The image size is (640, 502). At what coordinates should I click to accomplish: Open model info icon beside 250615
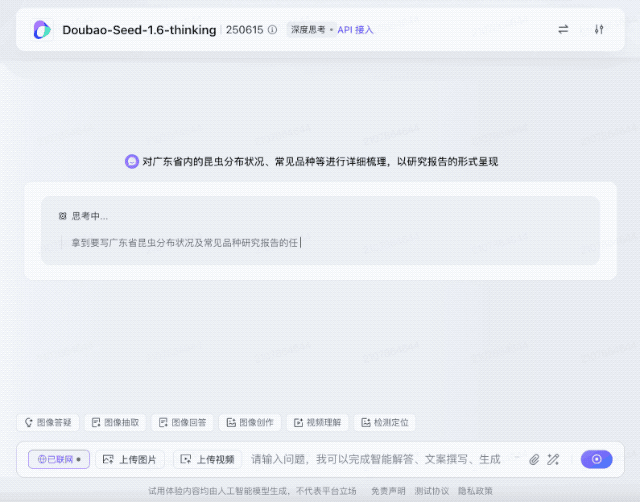coord(272,30)
